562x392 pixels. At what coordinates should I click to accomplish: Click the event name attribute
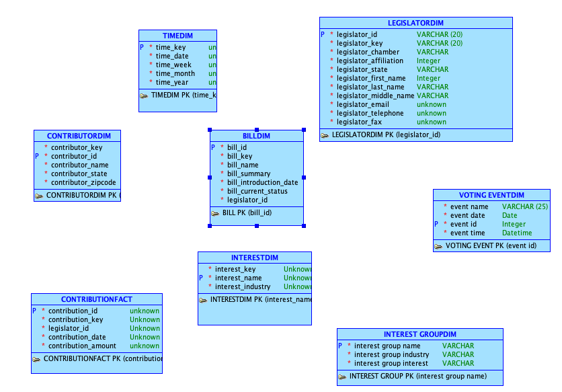469,206
